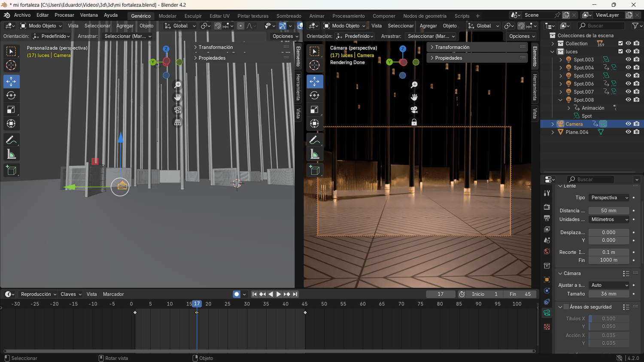Select the Scale tool in left viewport
644x362 pixels.
tap(11, 110)
